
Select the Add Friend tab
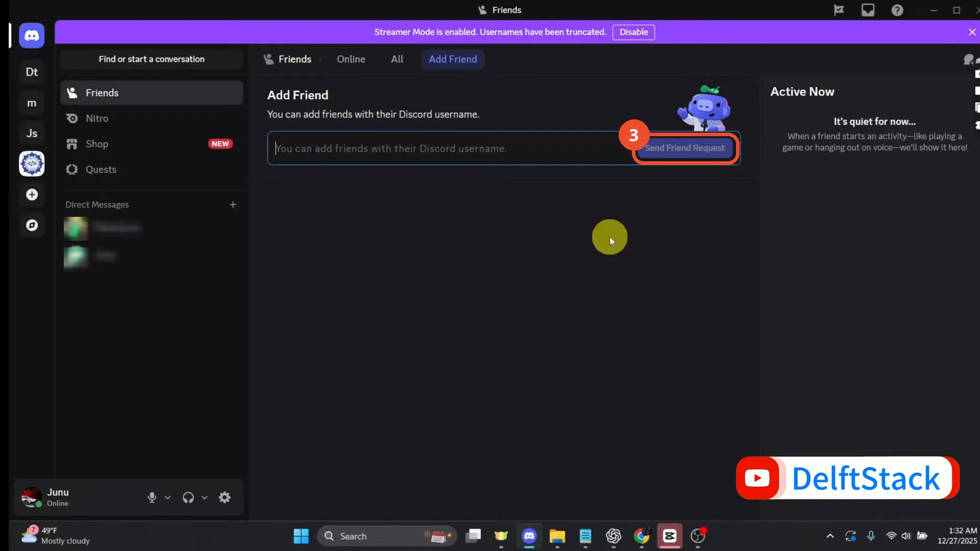click(x=453, y=59)
